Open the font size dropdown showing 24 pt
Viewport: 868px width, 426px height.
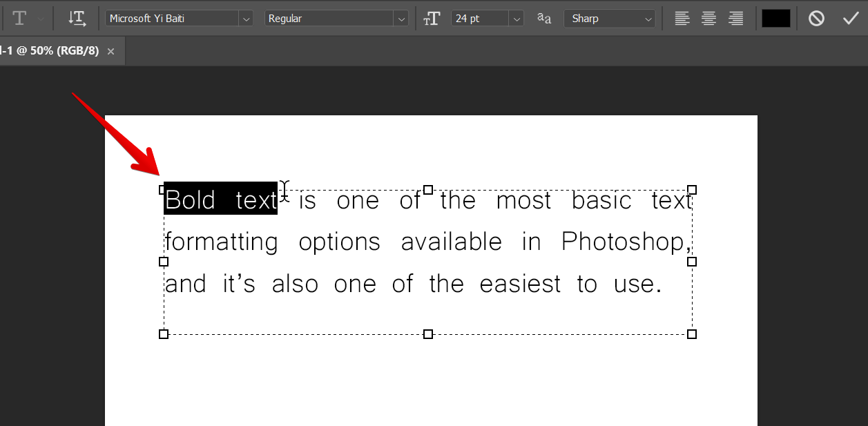coord(516,18)
